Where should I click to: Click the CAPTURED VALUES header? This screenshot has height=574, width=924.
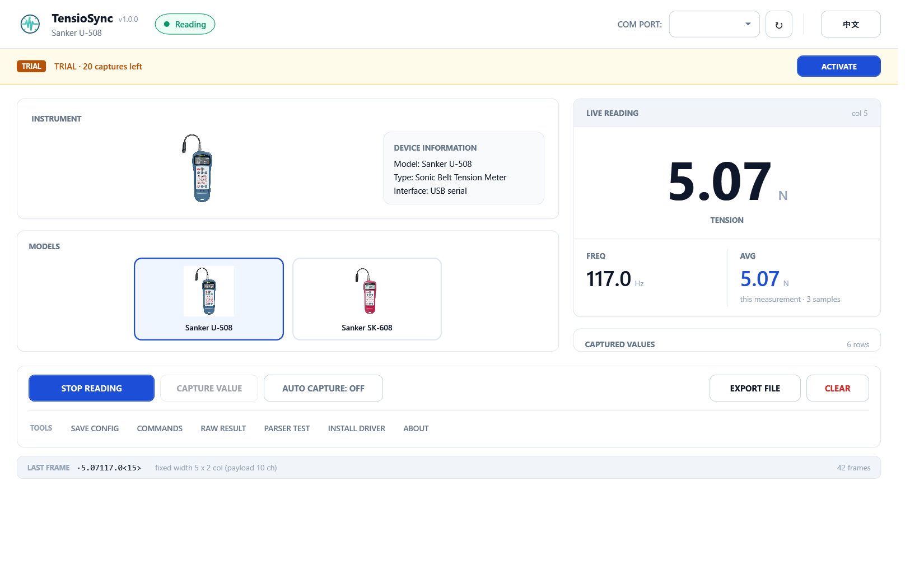coord(620,344)
